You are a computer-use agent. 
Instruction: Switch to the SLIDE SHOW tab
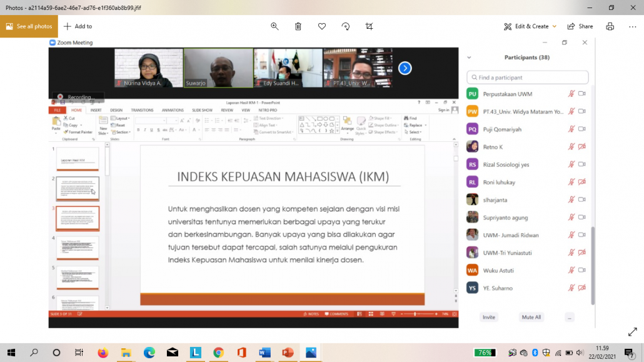(202, 110)
